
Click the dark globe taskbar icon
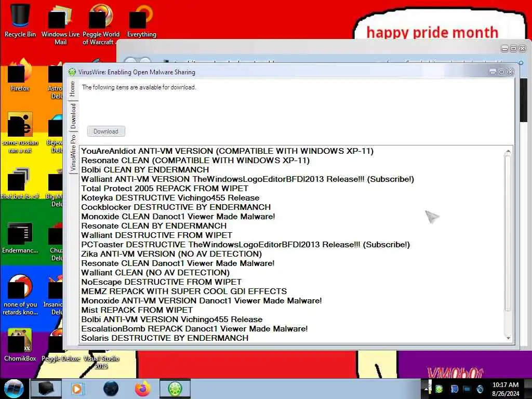pos(111,389)
